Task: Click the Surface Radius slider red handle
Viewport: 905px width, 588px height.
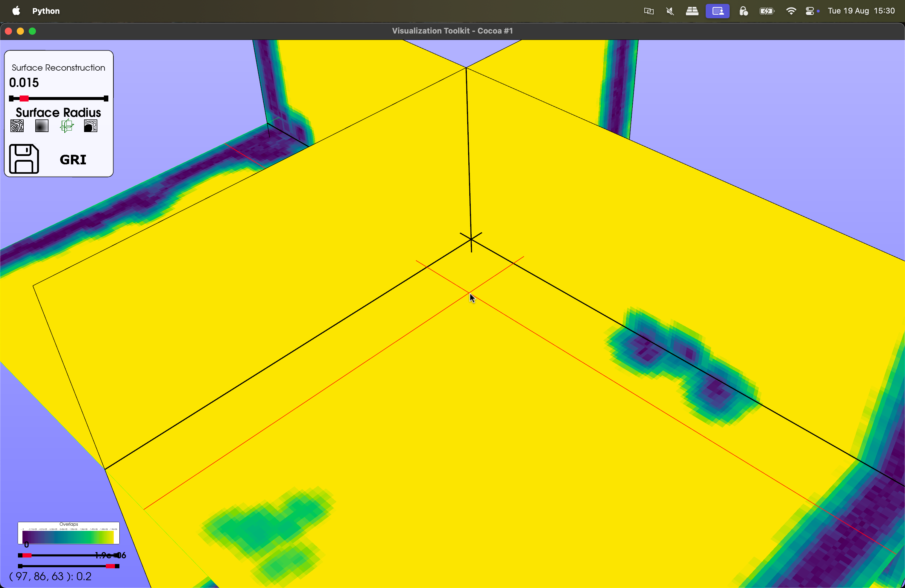Action: pyautogui.click(x=24, y=98)
